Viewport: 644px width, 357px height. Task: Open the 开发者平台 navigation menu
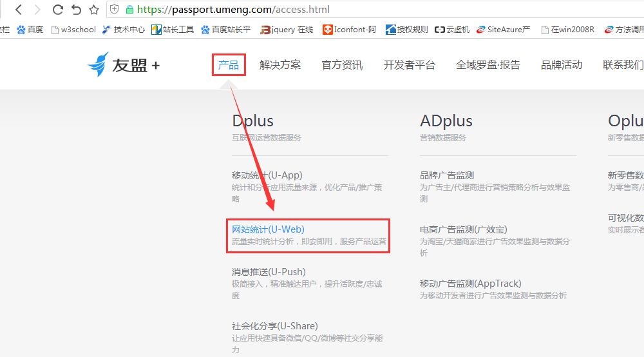click(410, 65)
